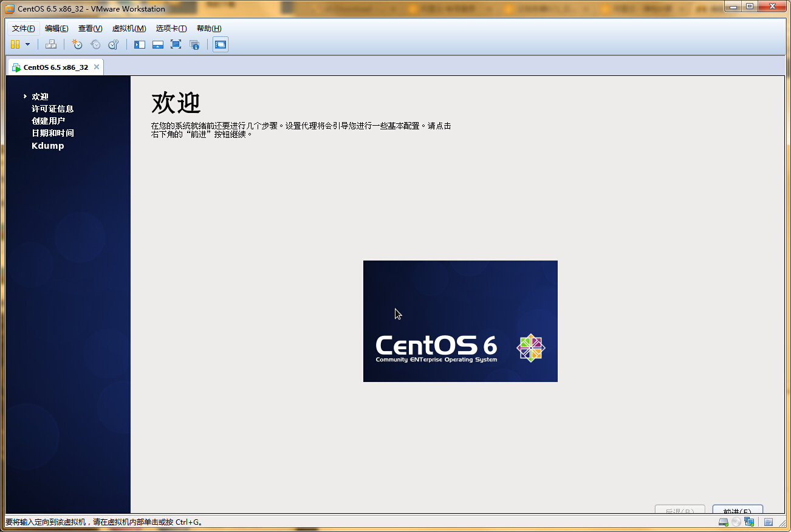This screenshot has width=791, height=532.
Task: Click the Send Ctrl+Alt+Del icon
Action: point(51,44)
